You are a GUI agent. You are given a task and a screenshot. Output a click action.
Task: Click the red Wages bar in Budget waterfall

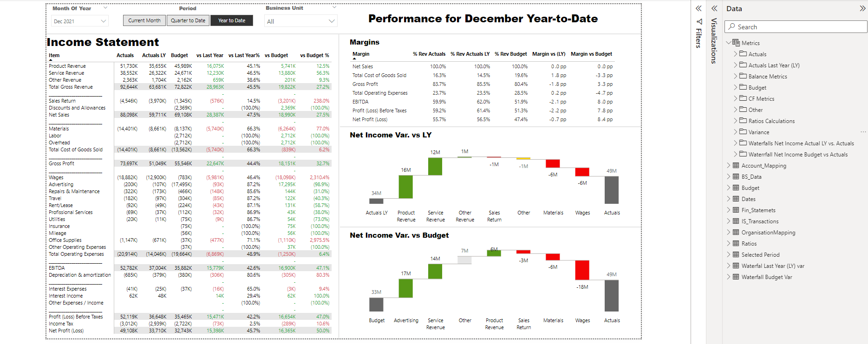(x=582, y=270)
